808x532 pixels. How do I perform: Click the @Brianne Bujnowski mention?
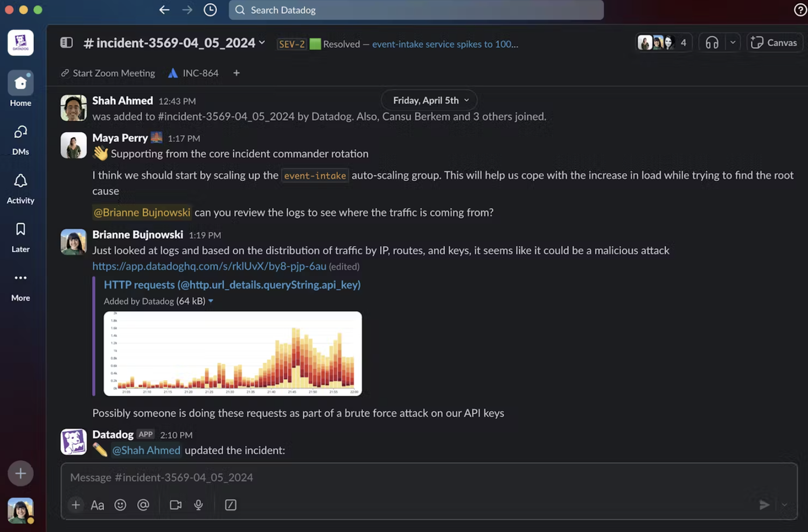[x=142, y=212]
